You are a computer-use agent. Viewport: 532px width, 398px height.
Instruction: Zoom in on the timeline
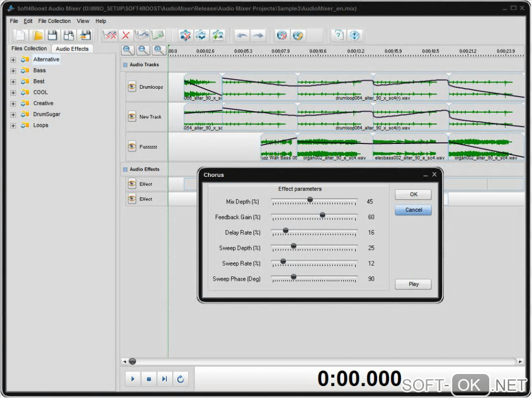(x=128, y=50)
